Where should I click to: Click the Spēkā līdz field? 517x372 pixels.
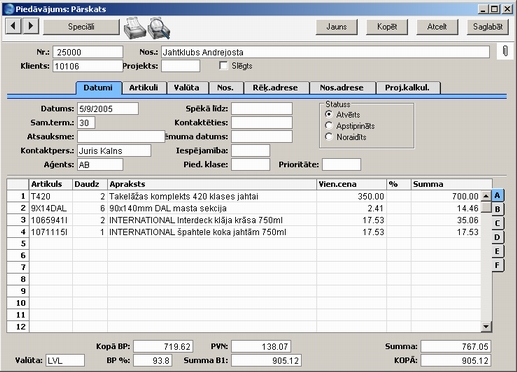(262, 109)
